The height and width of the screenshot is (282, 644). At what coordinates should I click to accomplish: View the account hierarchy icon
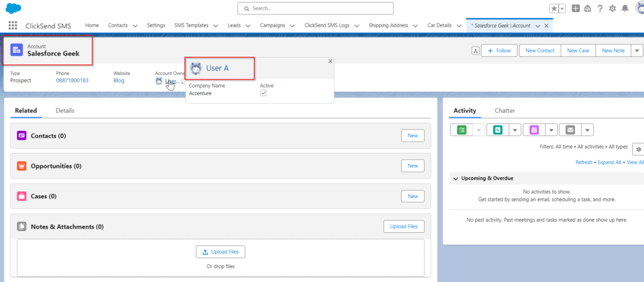475,50
